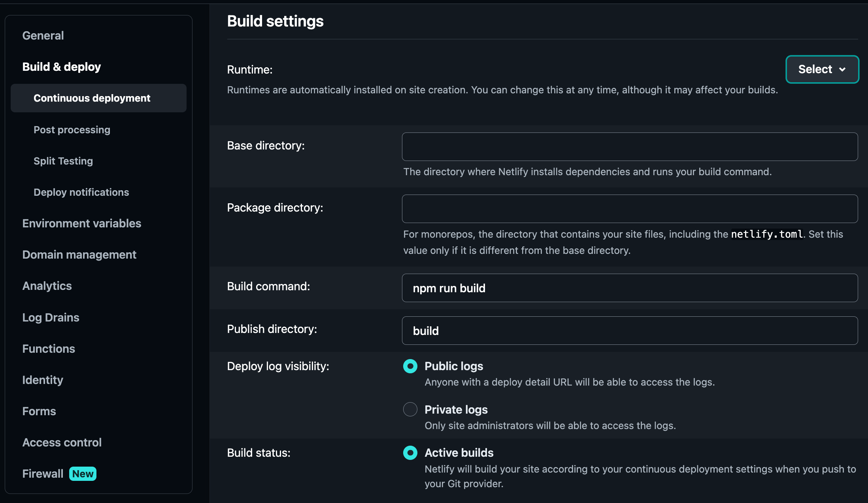This screenshot has width=868, height=503.
Task: Open Log Drains section
Action: [x=51, y=318]
